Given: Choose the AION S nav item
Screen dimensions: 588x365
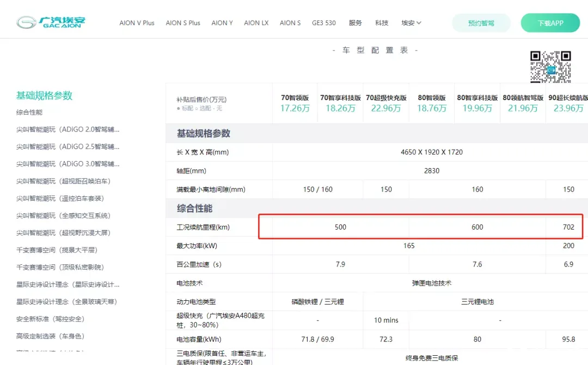Looking at the screenshot, I should pos(290,23).
